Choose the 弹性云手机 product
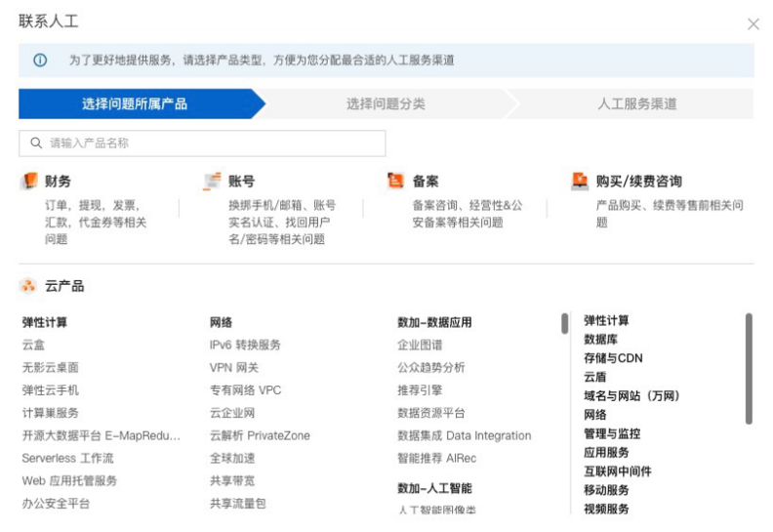 point(51,390)
